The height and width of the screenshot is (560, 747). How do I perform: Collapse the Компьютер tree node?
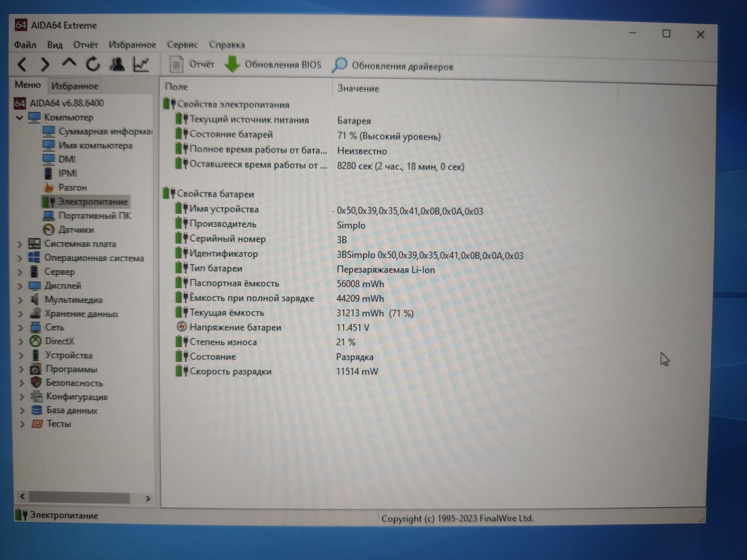19,118
